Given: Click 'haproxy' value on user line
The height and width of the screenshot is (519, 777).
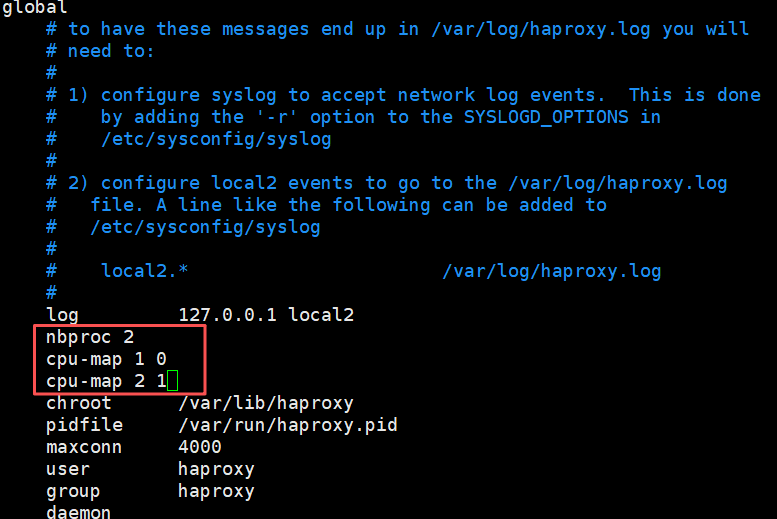Looking at the screenshot, I should [216, 469].
